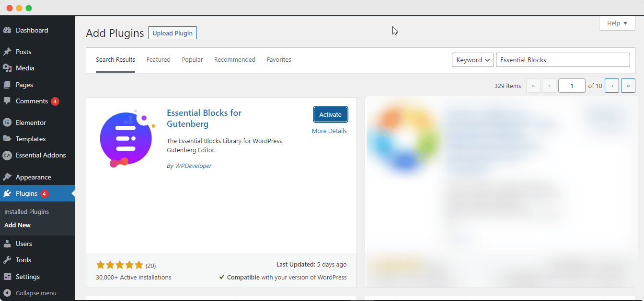644x301 pixels.
Task: Expand the Help panel dropdown
Action: (617, 23)
